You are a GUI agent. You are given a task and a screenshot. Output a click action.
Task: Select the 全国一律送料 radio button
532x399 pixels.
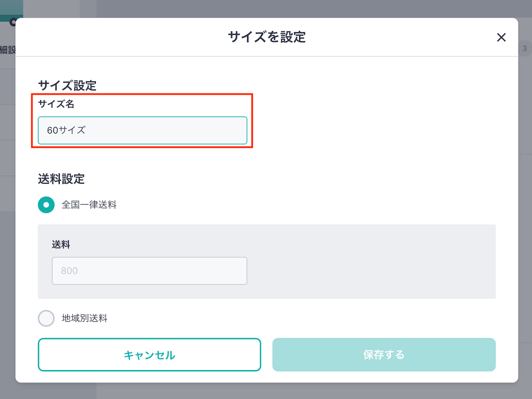pyautogui.click(x=46, y=205)
